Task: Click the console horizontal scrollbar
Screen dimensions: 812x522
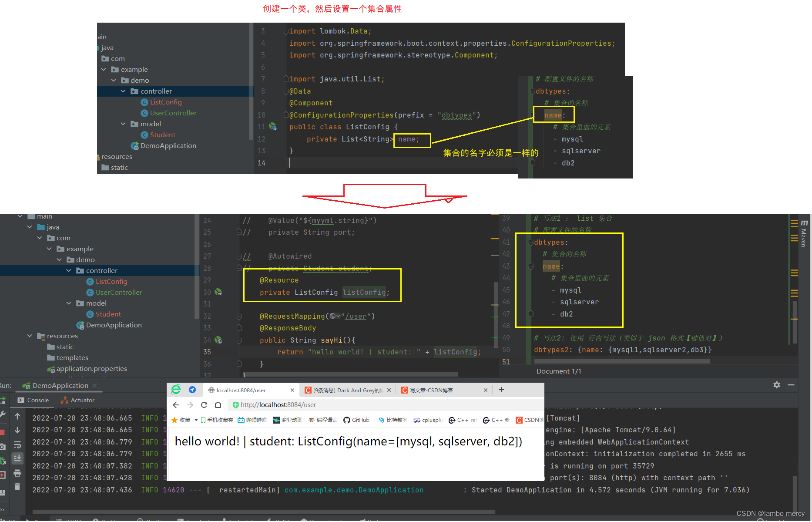Action: pos(263,512)
